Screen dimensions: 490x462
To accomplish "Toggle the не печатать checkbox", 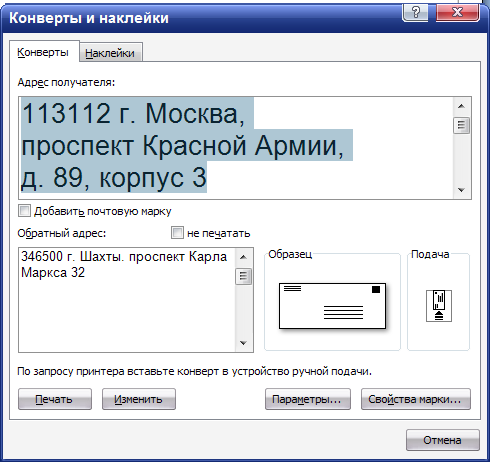I will click(177, 233).
